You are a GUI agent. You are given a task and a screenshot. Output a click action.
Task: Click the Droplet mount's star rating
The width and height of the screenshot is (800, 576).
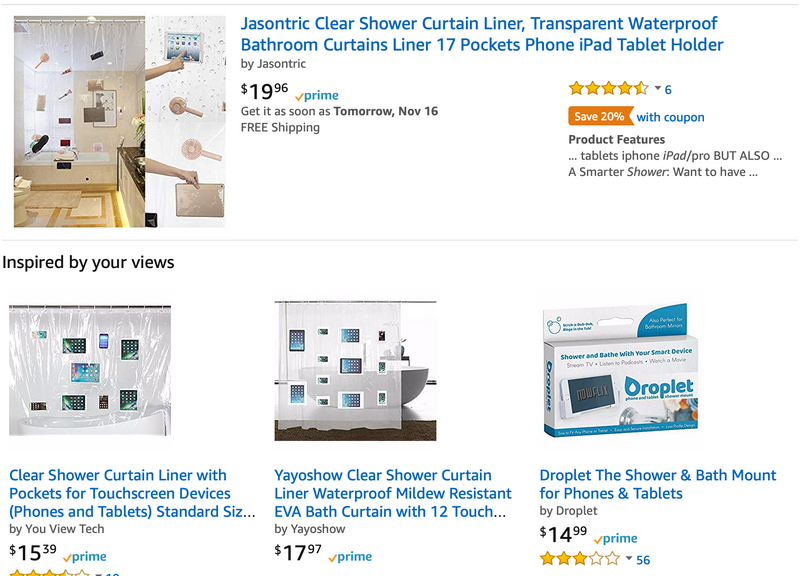579,559
